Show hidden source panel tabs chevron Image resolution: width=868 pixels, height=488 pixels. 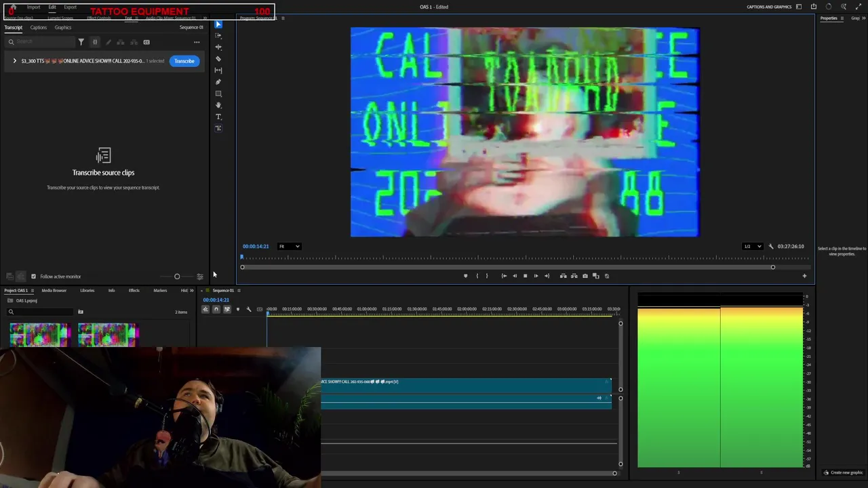(205, 18)
